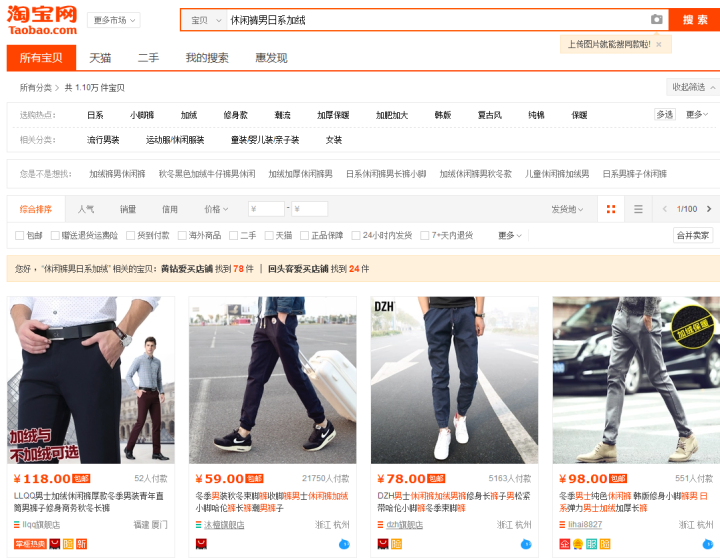
Task: Check the 天猫 filter checkbox
Action: point(269,236)
